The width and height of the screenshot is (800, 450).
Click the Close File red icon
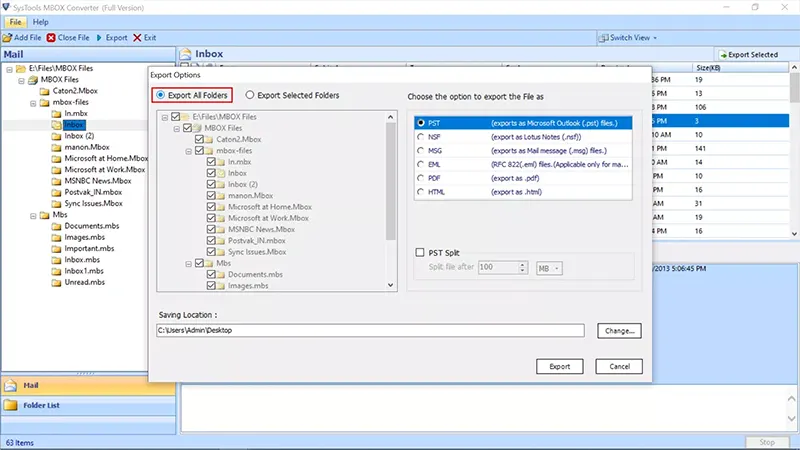click(x=51, y=38)
